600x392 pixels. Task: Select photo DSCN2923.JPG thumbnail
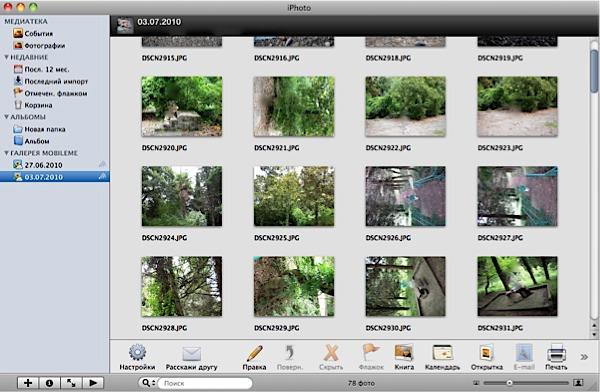(x=517, y=106)
